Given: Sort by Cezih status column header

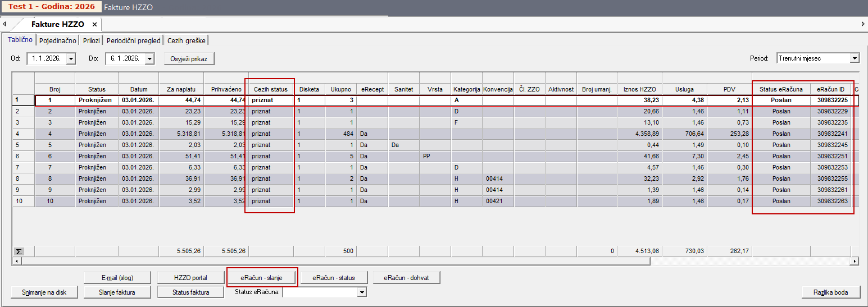Looking at the screenshot, I should [271, 89].
